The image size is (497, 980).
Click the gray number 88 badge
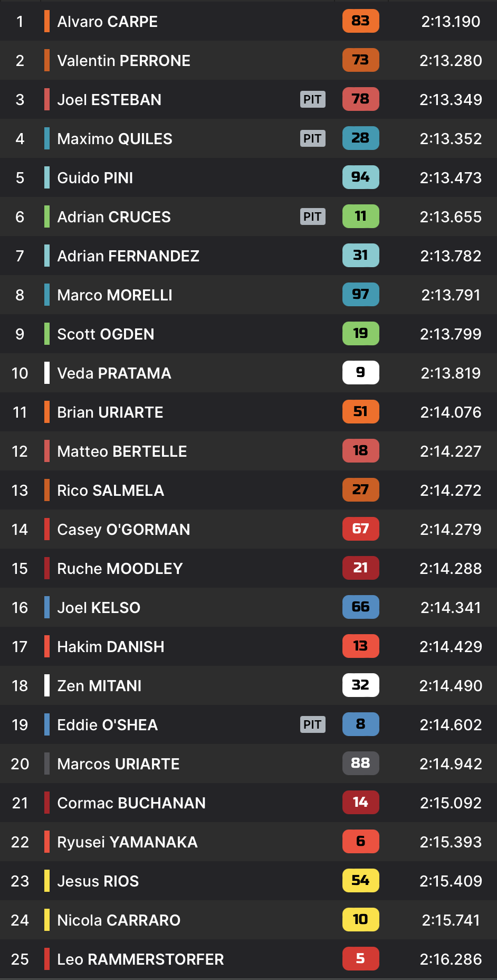coord(360,764)
